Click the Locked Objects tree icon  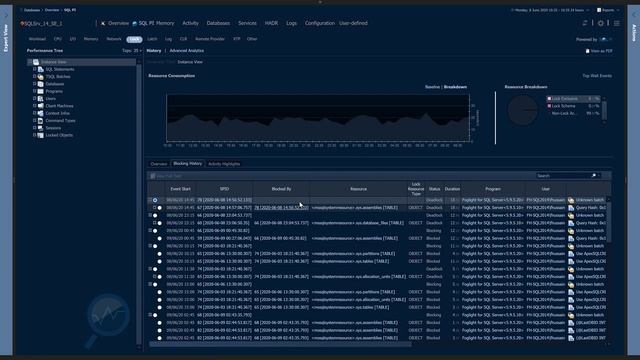coord(40,136)
